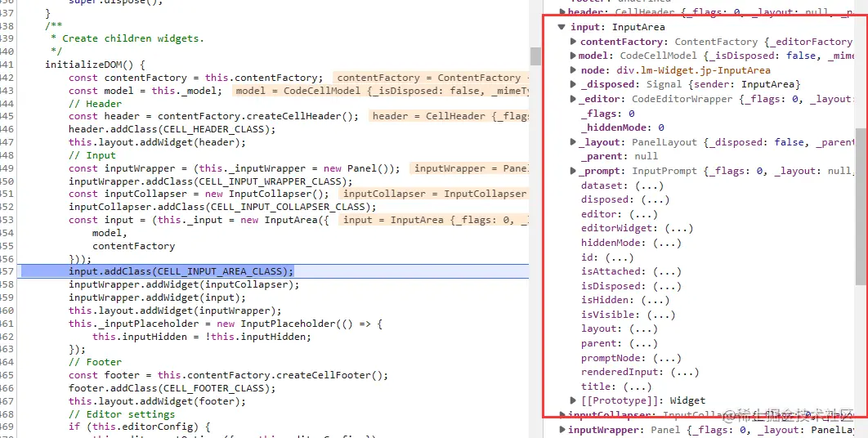Click the inline header = CellHeader value hint
This screenshot has width=868, height=438.
[x=450, y=116]
